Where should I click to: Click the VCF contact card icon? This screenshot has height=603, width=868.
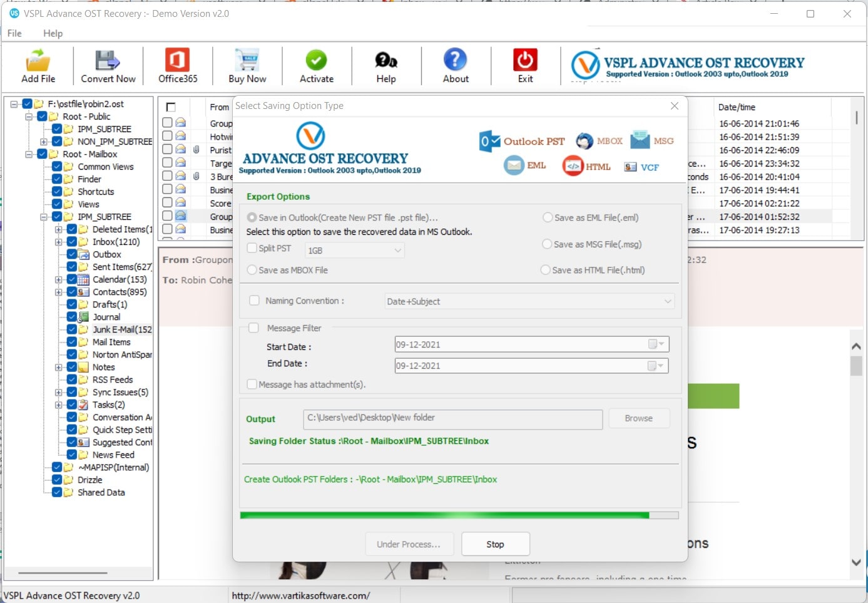tap(630, 167)
